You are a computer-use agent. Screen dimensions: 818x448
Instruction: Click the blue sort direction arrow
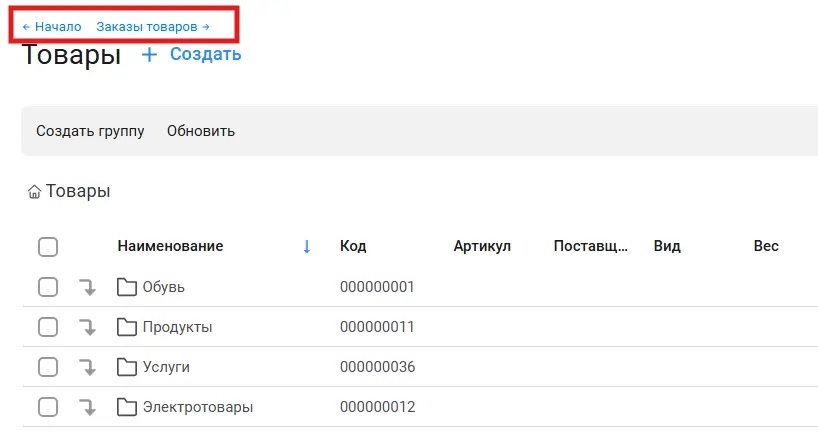(x=307, y=247)
